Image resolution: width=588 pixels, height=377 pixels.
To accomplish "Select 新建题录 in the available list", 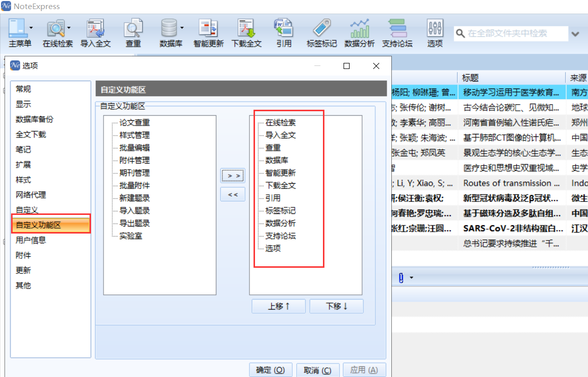I will pyautogui.click(x=134, y=198).
